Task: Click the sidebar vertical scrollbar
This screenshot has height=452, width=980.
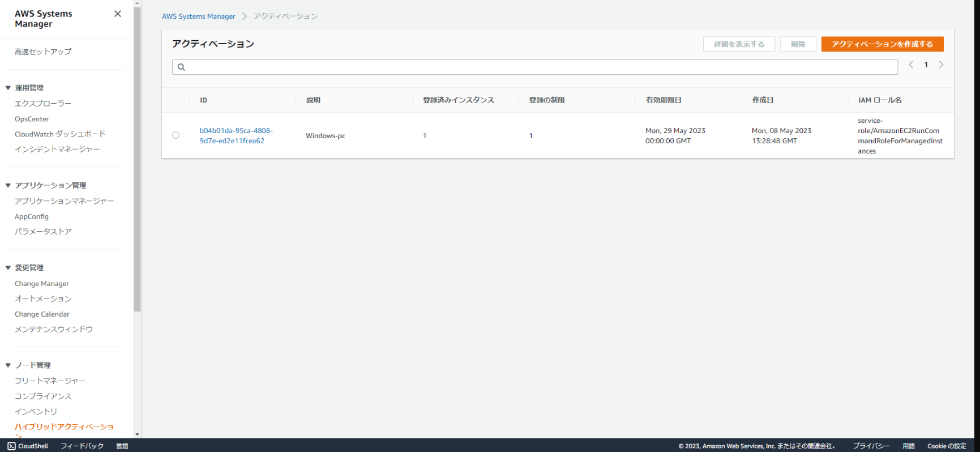Action: tap(137, 159)
